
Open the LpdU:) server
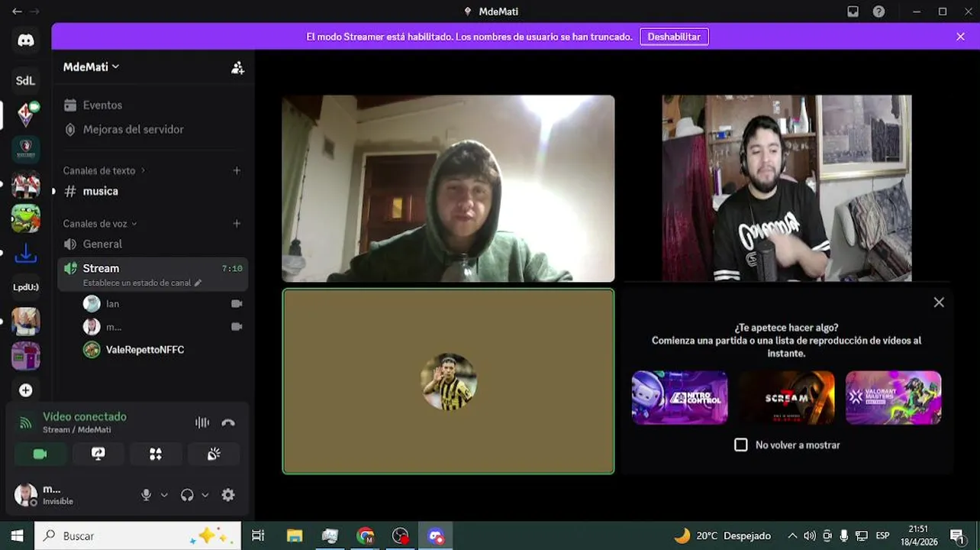(x=25, y=287)
